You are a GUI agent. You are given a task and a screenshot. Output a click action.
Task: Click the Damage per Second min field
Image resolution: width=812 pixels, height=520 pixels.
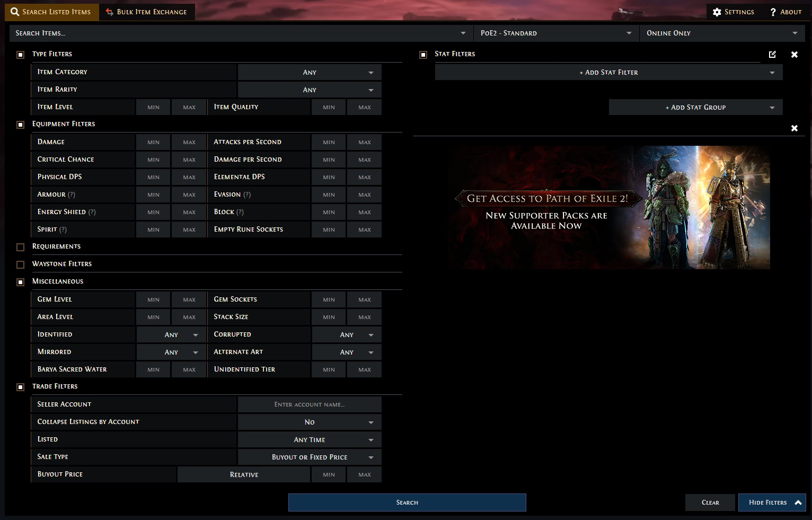(x=329, y=160)
